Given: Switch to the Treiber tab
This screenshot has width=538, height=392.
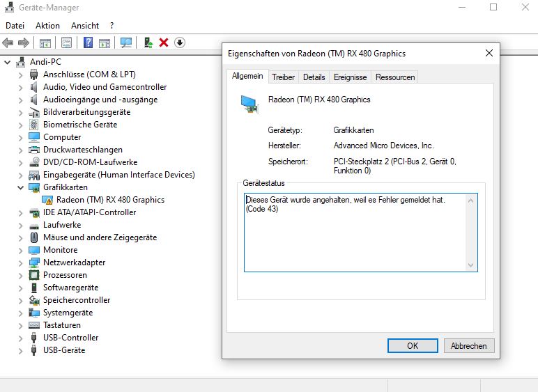Looking at the screenshot, I should coord(283,77).
